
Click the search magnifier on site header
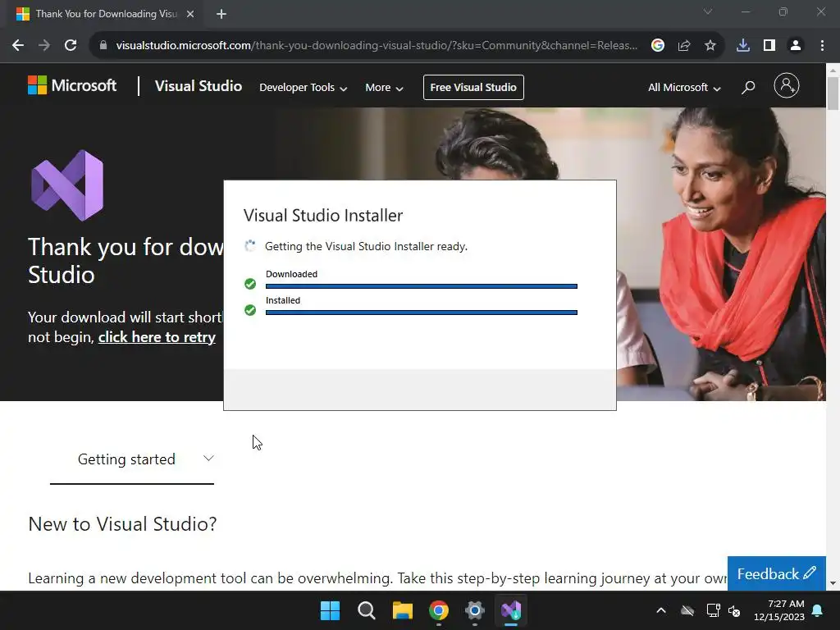pos(748,87)
